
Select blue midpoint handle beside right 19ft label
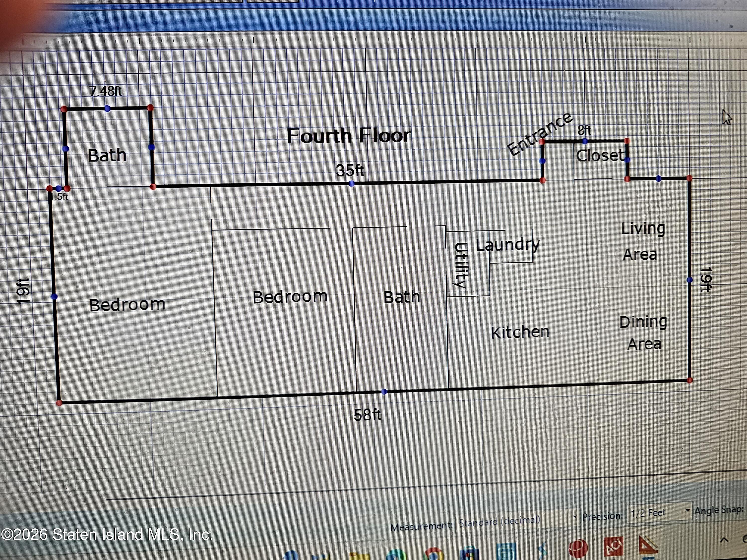pos(690,280)
